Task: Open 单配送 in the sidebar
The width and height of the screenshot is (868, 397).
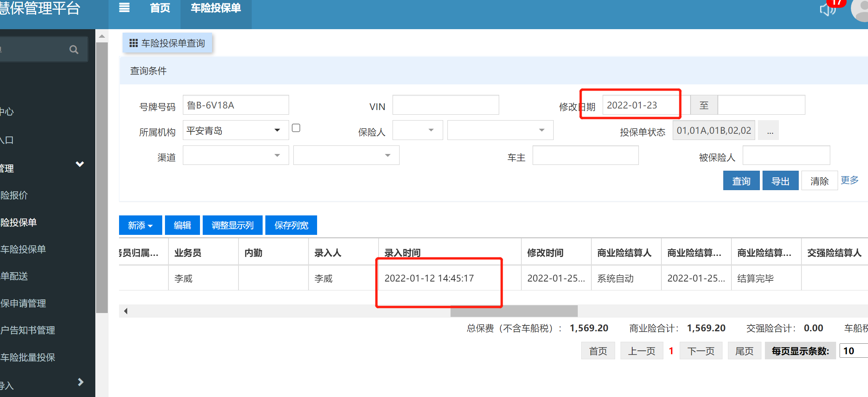Action: [x=14, y=276]
